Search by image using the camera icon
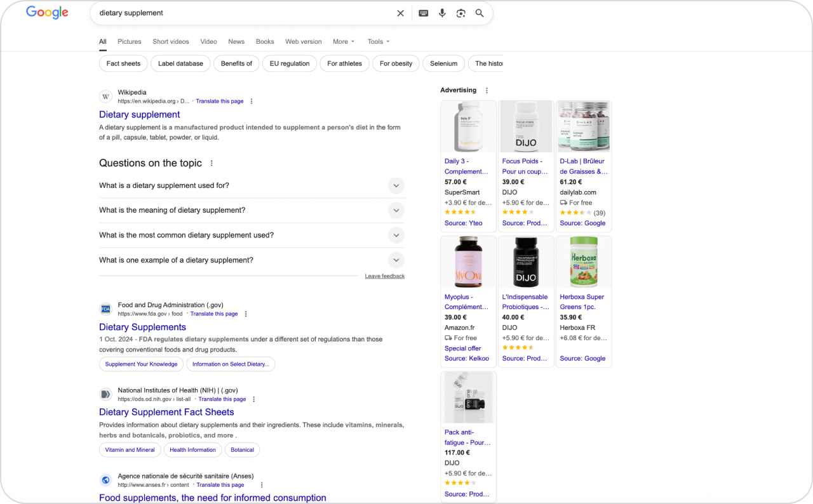The height and width of the screenshot is (504, 813). [460, 13]
